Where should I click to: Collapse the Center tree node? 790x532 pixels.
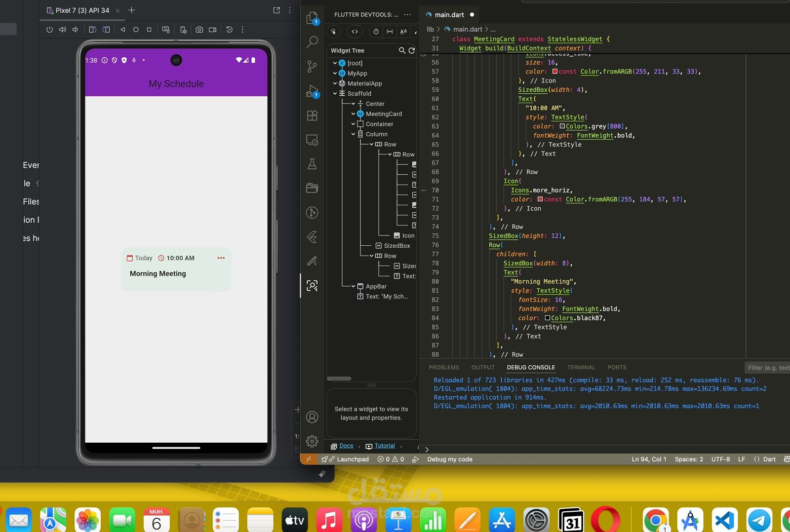pos(353,104)
